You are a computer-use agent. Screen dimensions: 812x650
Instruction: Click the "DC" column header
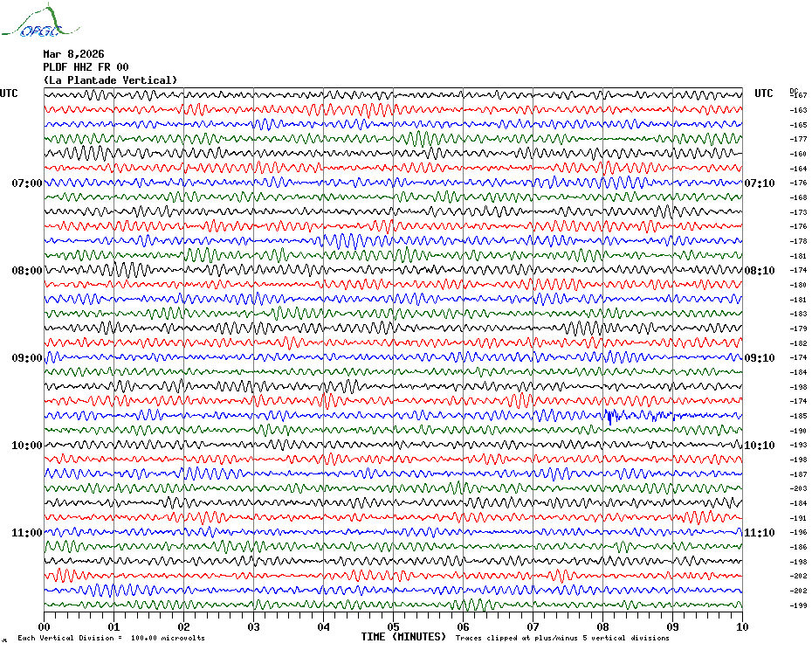click(794, 90)
